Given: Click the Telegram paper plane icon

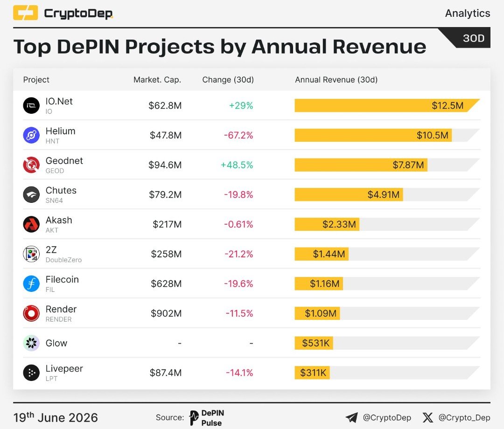Looking at the screenshot, I should [352, 417].
